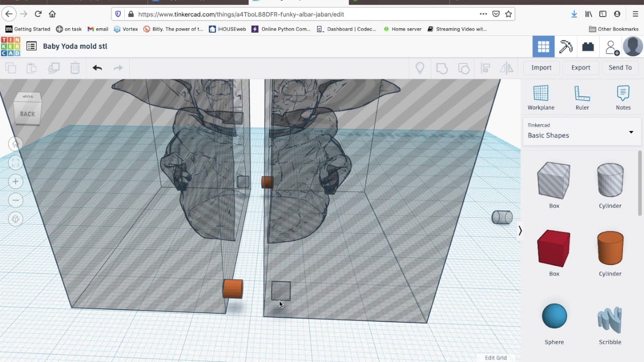This screenshot has width=644, height=362.
Task: Undo the last action
Action: pos(97,68)
